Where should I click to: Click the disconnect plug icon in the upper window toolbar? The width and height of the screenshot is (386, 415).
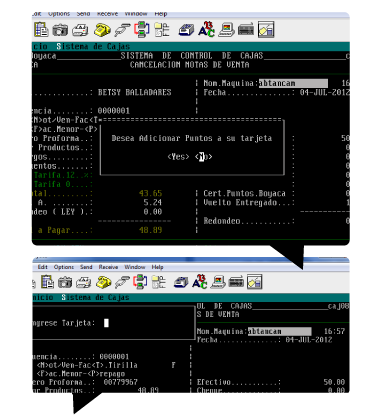[122, 30]
